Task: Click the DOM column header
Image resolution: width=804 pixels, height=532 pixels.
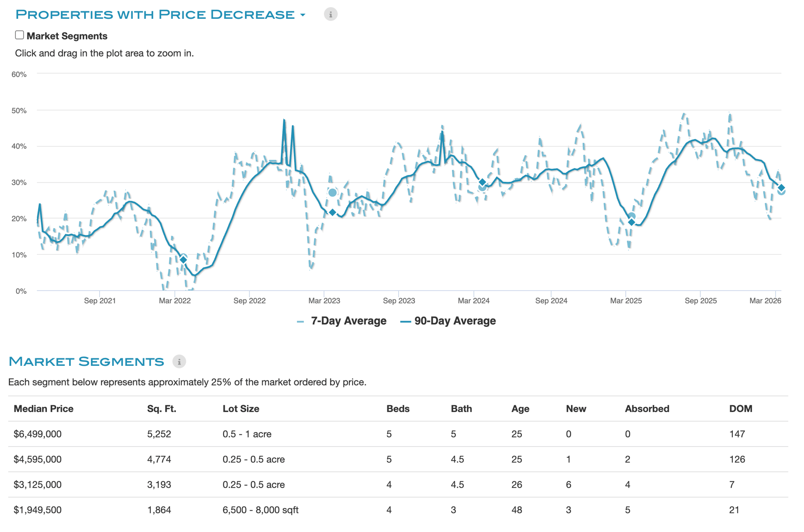Action: click(x=740, y=409)
